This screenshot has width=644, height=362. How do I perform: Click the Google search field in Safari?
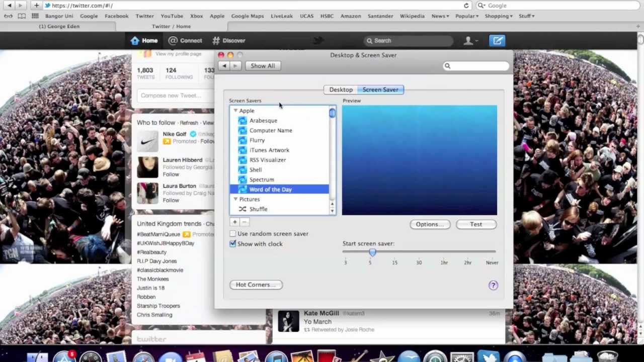[558, 6]
